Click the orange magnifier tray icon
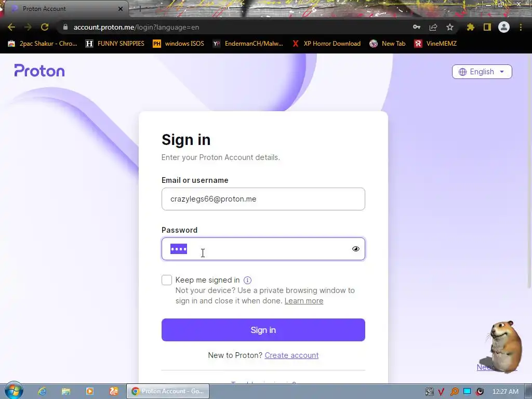Viewport: 532px width, 399px height. pyautogui.click(x=454, y=392)
